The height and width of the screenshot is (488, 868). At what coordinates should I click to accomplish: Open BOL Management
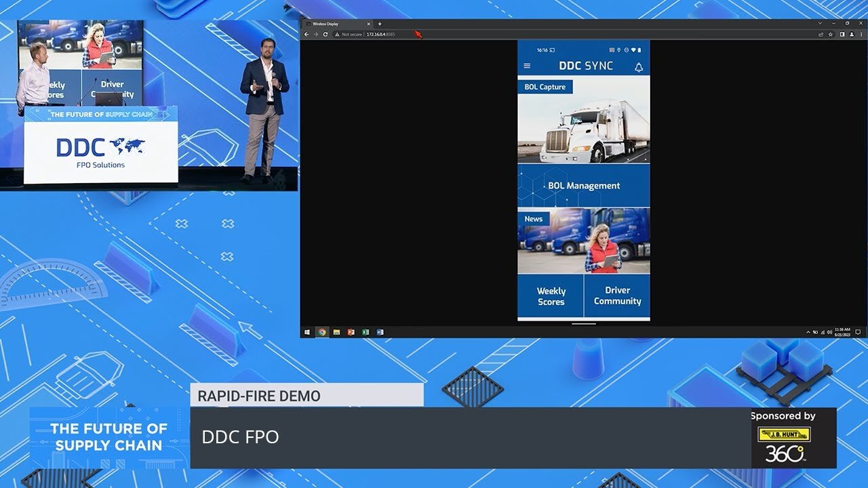tap(584, 186)
